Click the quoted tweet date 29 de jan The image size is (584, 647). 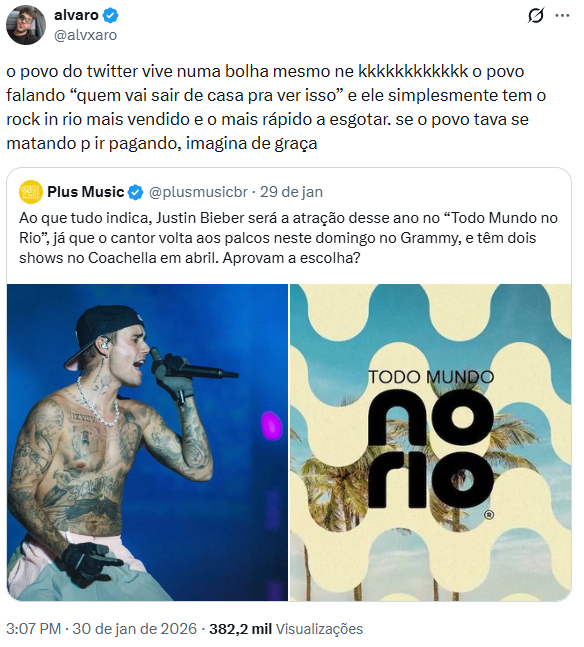[291, 192]
